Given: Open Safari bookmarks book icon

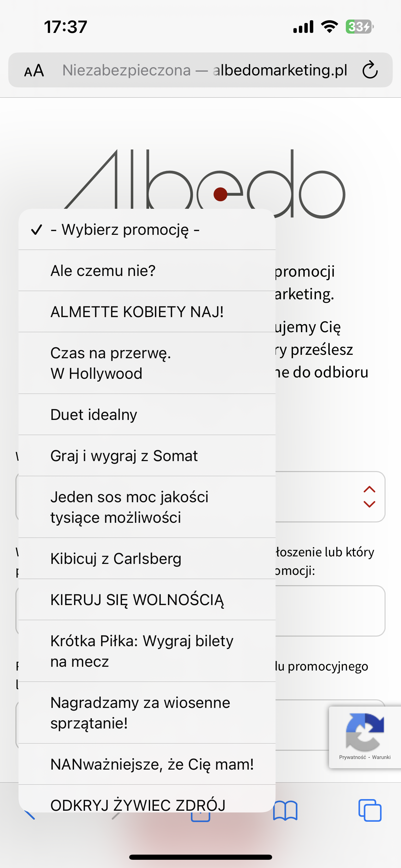Looking at the screenshot, I should (285, 811).
